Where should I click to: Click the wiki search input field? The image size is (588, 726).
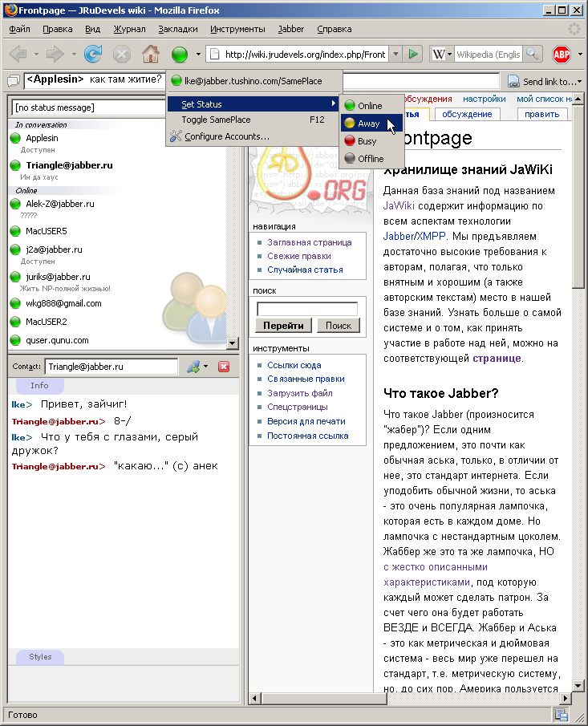pyautogui.click(x=307, y=309)
